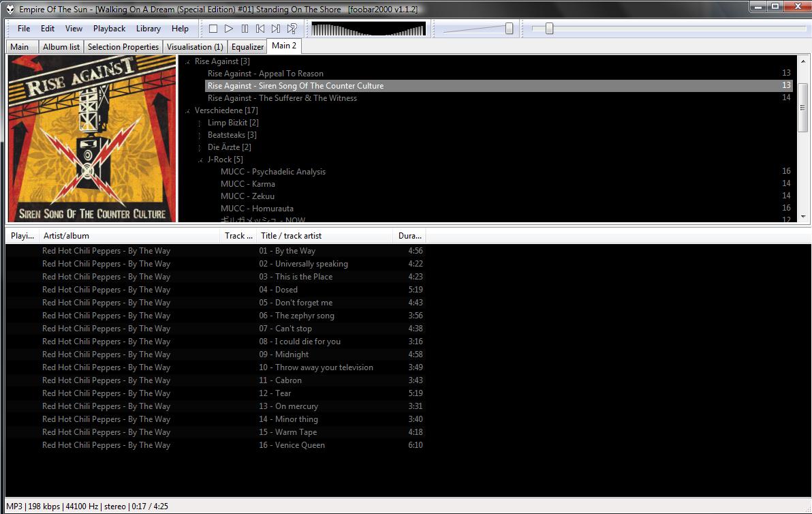Viewport: 812px width, 514px height.
Task: Expand the Beatsteaks [3] node
Action: pos(200,135)
